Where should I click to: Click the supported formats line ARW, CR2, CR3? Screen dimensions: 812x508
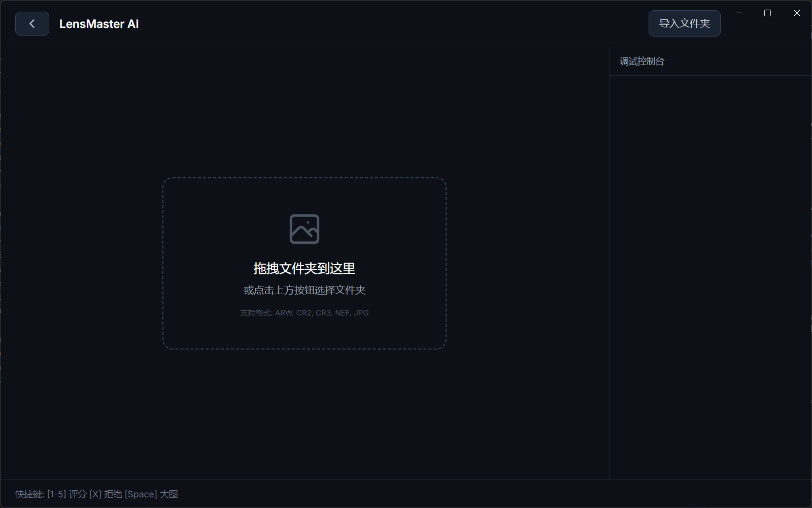[x=304, y=313]
